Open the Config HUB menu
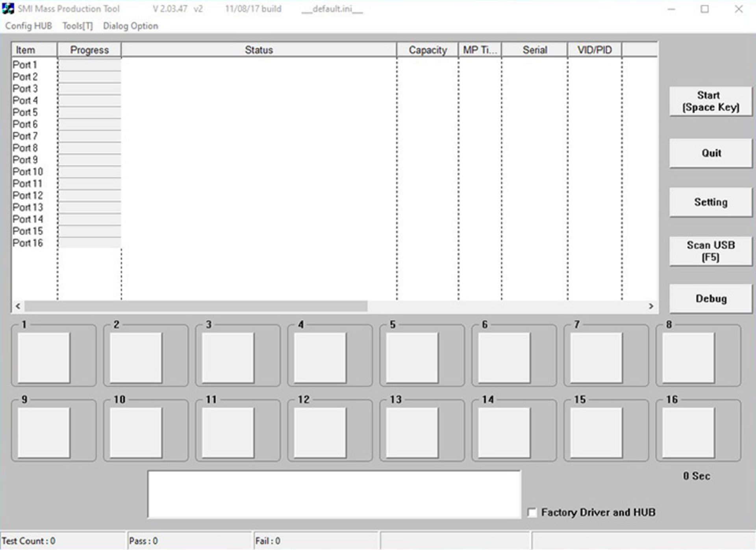756x550 pixels. point(28,26)
